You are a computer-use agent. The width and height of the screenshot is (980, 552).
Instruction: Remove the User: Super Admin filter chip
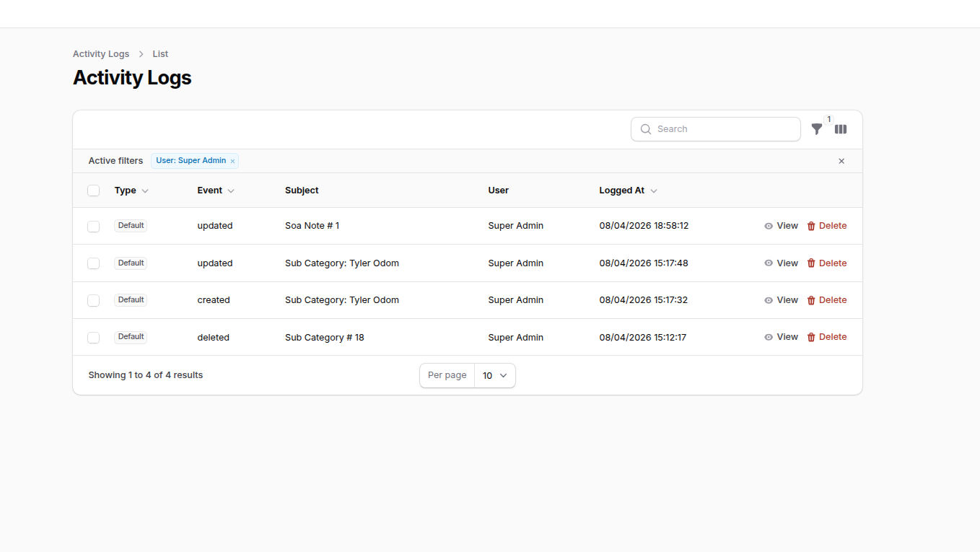coord(232,160)
